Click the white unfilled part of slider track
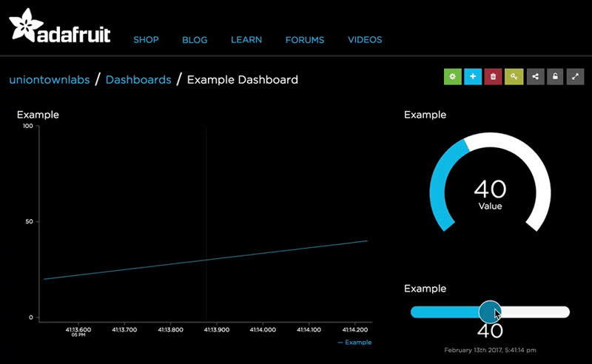 click(x=535, y=312)
